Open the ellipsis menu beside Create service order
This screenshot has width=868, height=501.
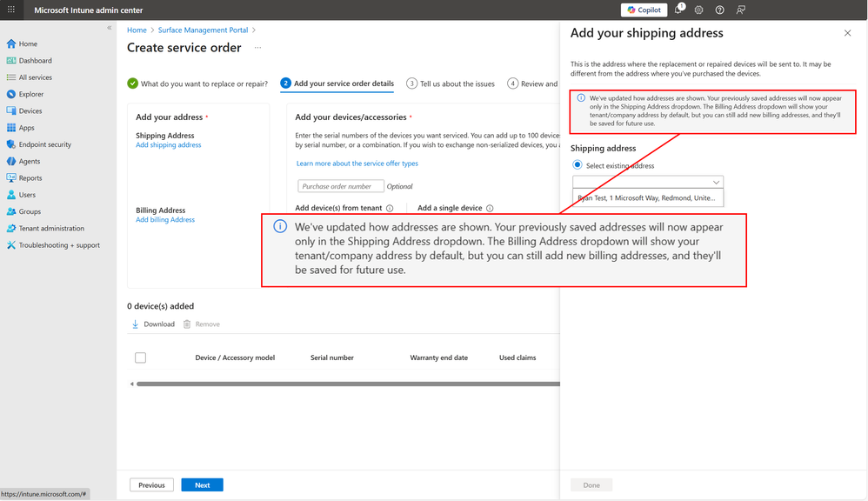(257, 48)
